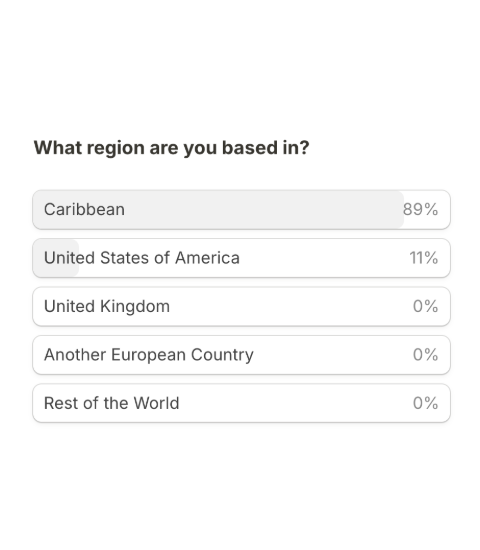The height and width of the screenshot is (550, 480).
Task: Vote for Rest of the World
Action: [x=241, y=403]
